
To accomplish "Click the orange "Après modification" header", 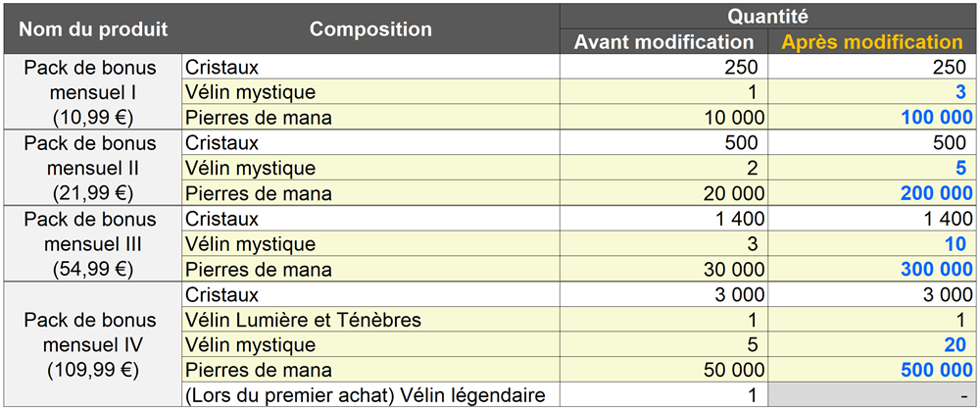I will tap(871, 42).
